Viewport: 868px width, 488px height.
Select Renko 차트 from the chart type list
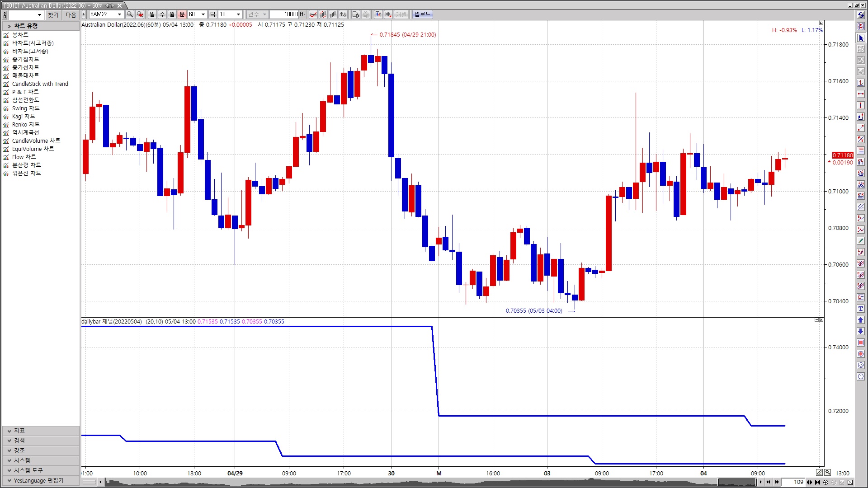tap(26, 124)
